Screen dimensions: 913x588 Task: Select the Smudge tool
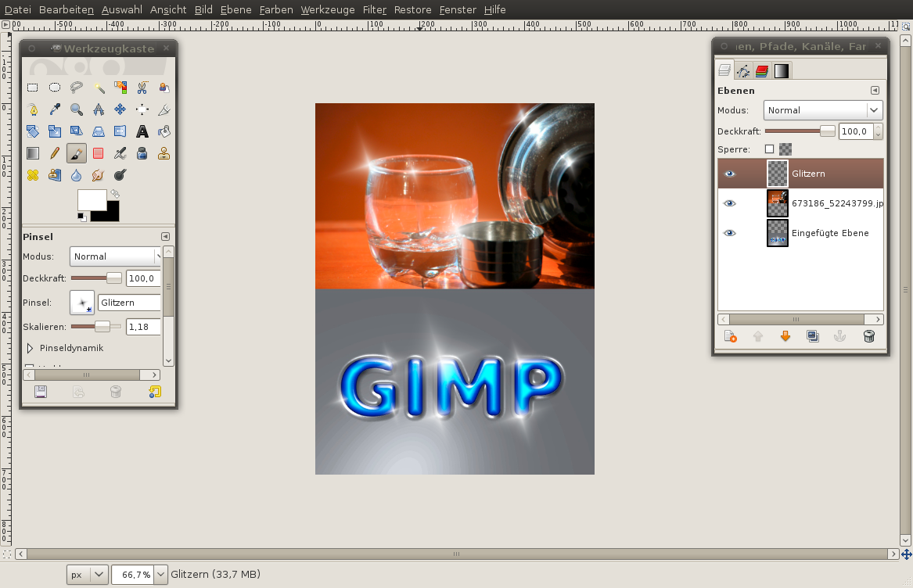pyautogui.click(x=99, y=175)
